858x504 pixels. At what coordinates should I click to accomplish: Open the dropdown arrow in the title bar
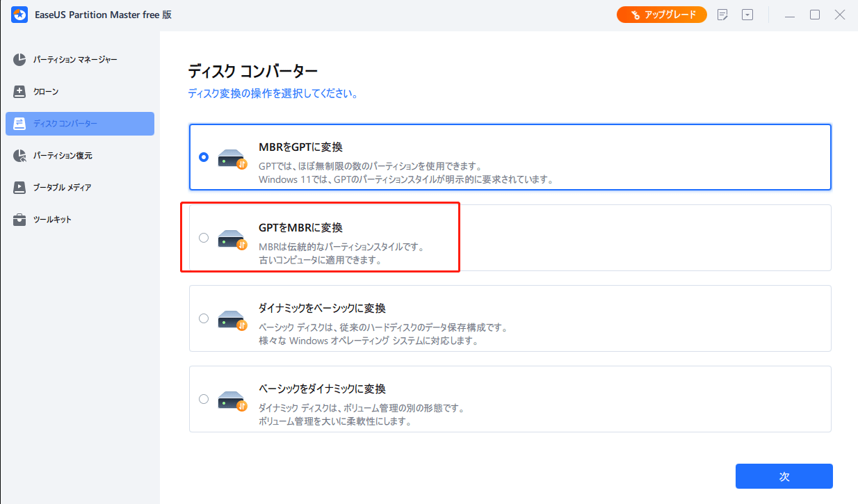(x=747, y=14)
